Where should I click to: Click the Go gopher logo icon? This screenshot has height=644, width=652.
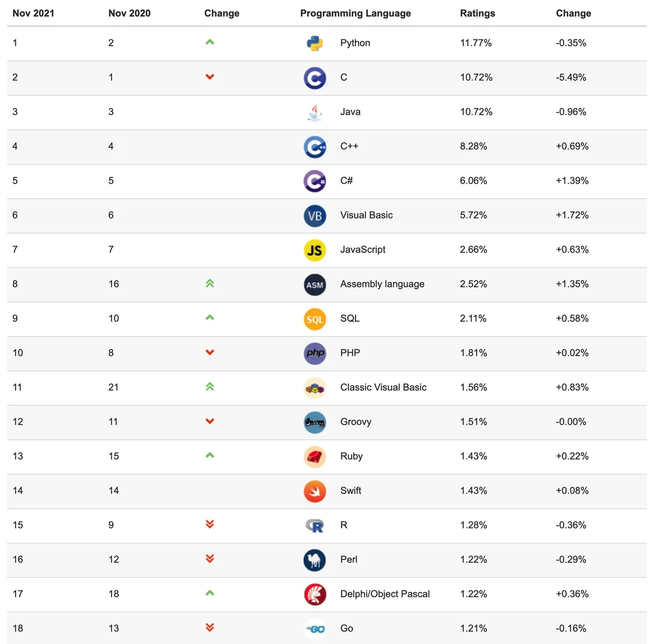point(315,629)
